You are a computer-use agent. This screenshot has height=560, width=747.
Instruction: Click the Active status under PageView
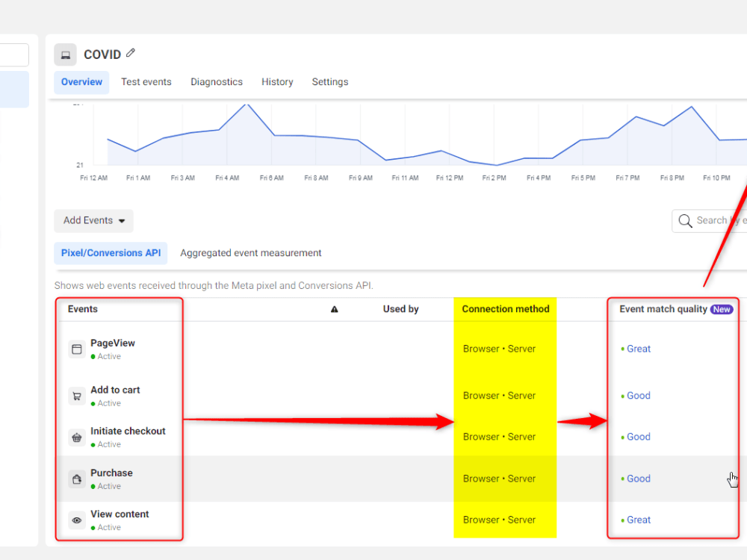click(x=106, y=357)
